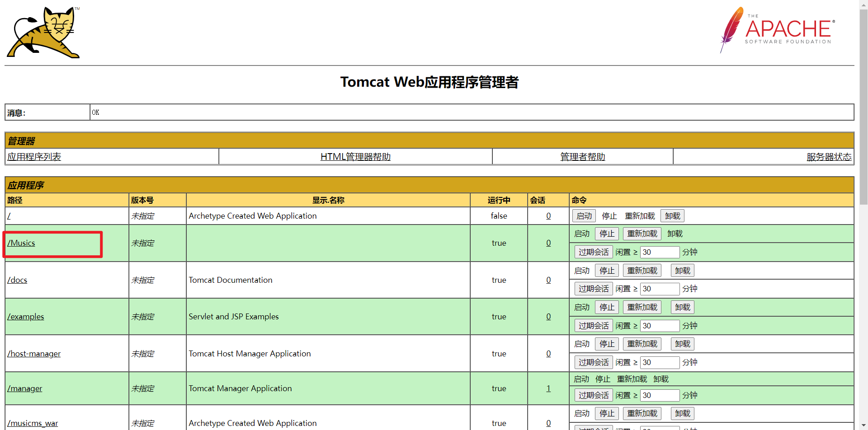
Task: Select the 'Tomcat Host Manager Application' display name
Action: click(x=250, y=354)
